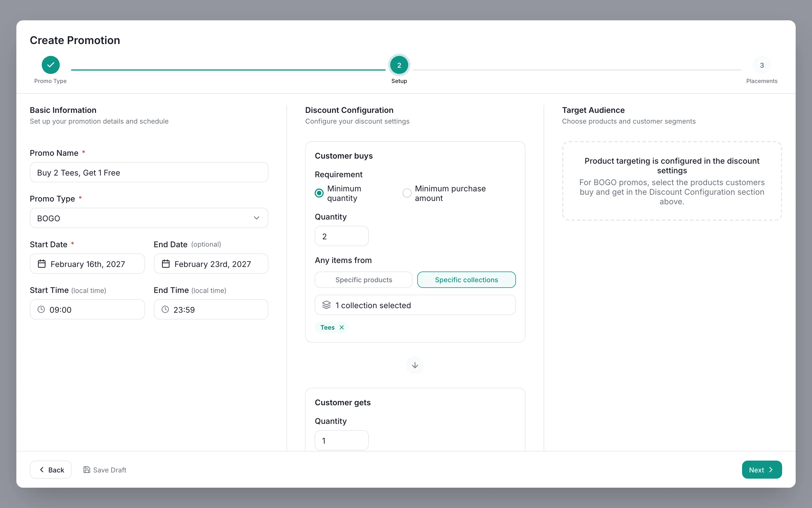Click the Promo Type step label

tap(50, 81)
